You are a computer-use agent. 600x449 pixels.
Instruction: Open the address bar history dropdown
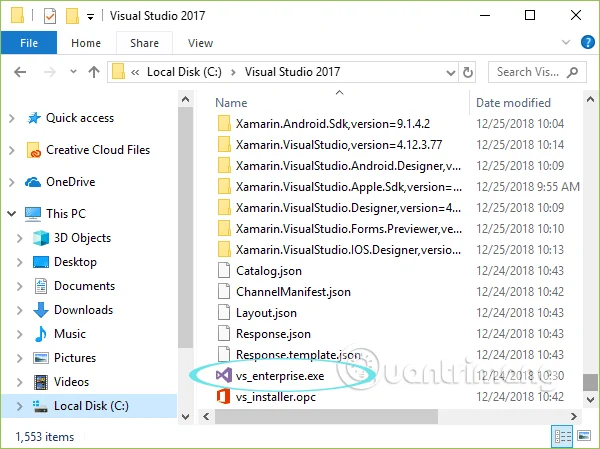(451, 72)
